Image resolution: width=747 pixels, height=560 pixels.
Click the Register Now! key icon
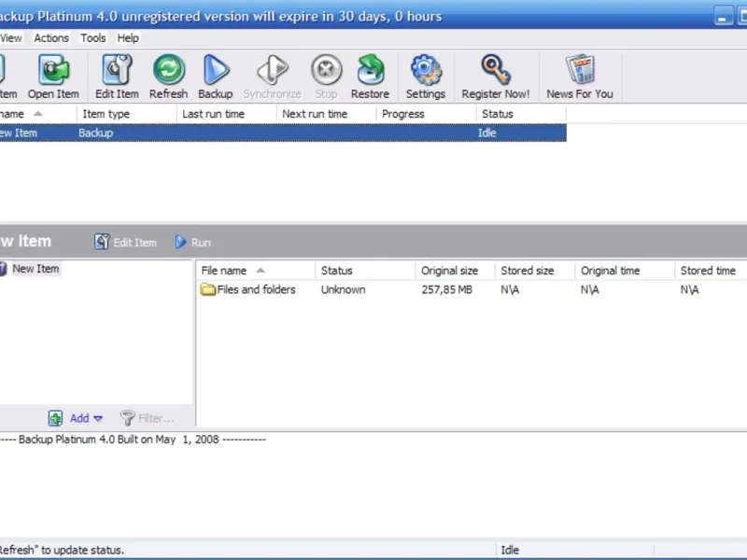point(495,77)
